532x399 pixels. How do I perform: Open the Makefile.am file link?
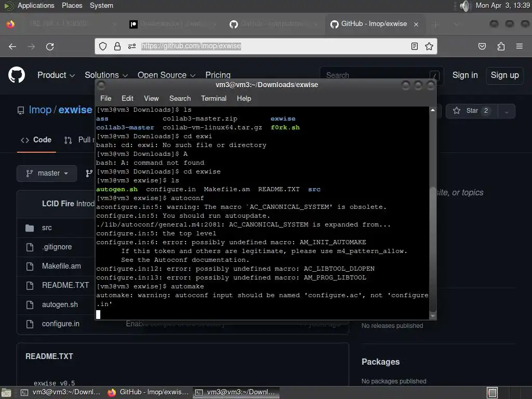[x=61, y=266]
